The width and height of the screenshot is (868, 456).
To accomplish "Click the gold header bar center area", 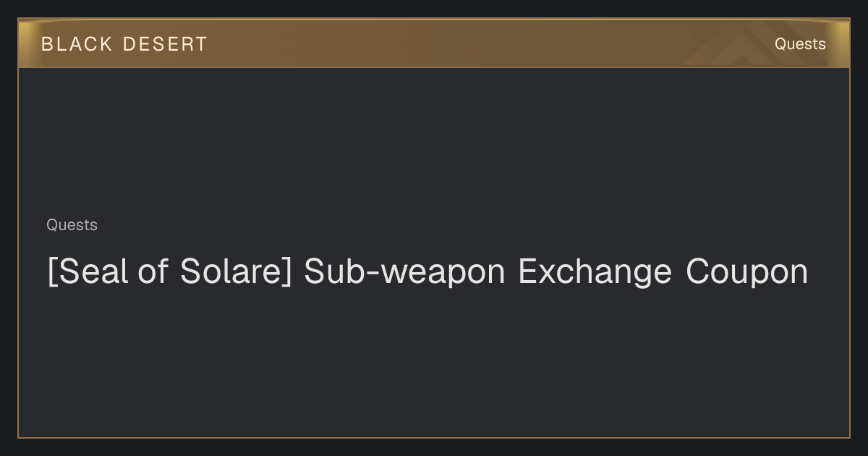I will [434, 43].
